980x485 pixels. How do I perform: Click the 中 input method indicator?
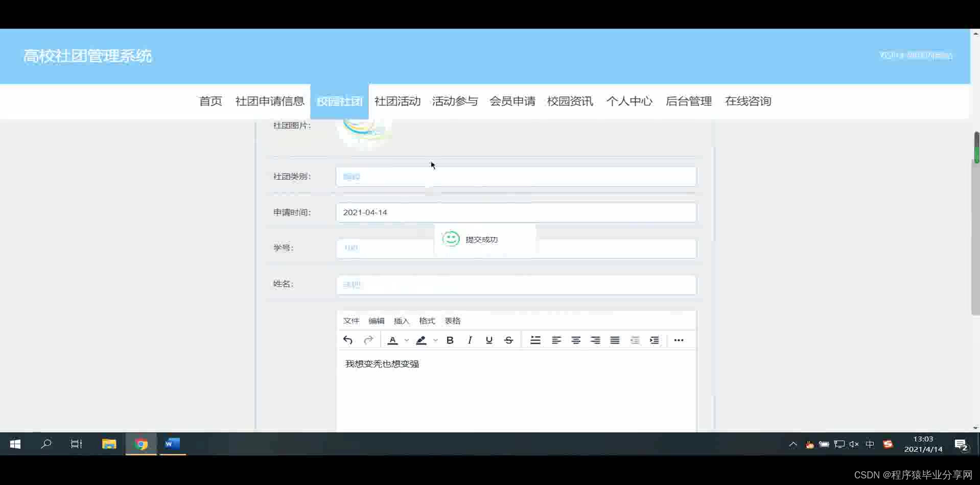coord(870,445)
